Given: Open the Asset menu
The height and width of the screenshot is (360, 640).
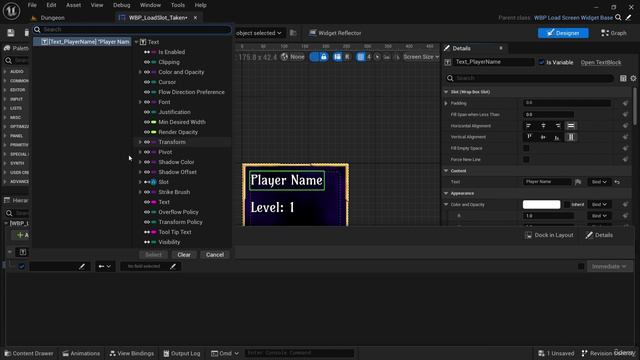Looking at the screenshot, I should point(73,5).
